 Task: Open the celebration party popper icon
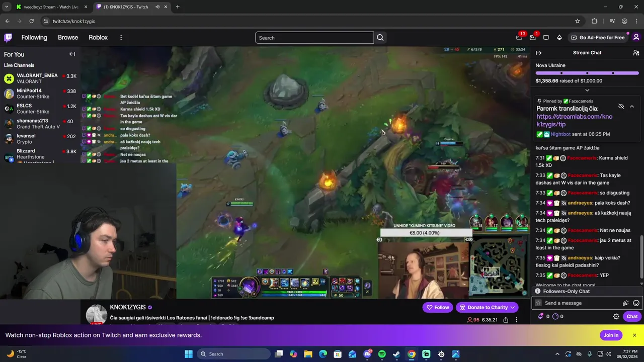(x=625, y=303)
